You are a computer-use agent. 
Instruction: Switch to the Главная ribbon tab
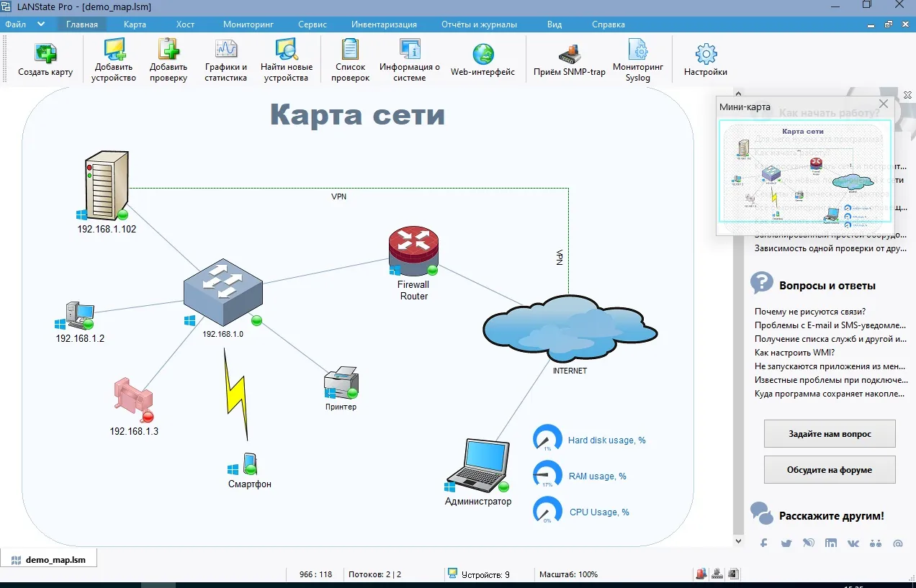point(82,24)
